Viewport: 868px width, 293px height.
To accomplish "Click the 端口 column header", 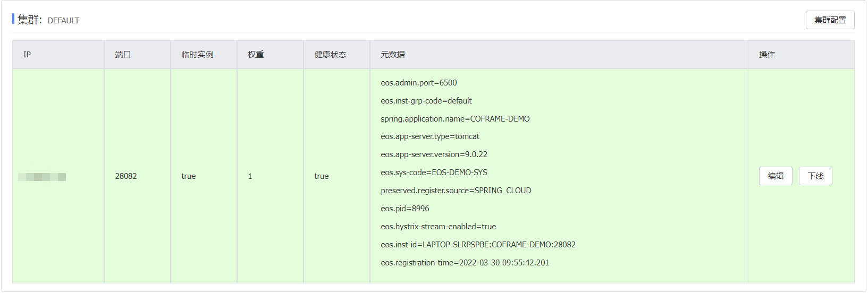I will pos(123,55).
